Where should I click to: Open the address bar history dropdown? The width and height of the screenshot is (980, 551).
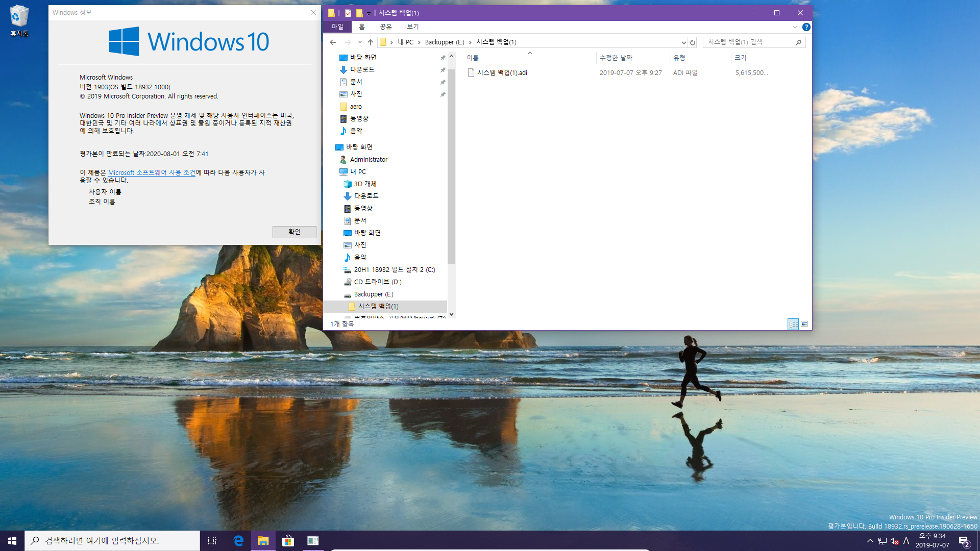pos(683,42)
